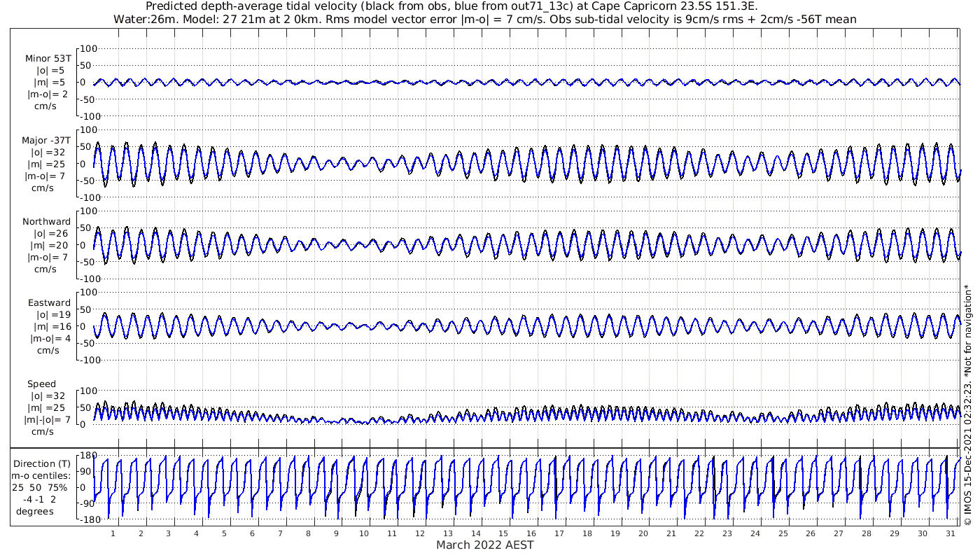The width and height of the screenshot is (980, 560).
Task: Select the "Direction (T)" panel label
Action: click(42, 463)
